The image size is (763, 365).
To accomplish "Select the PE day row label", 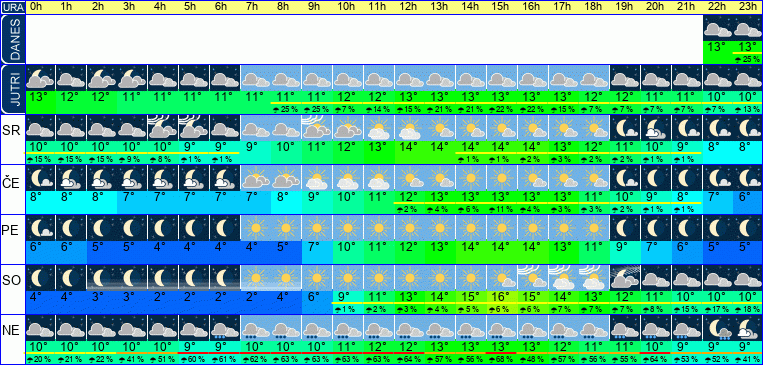I will [x=12, y=230].
